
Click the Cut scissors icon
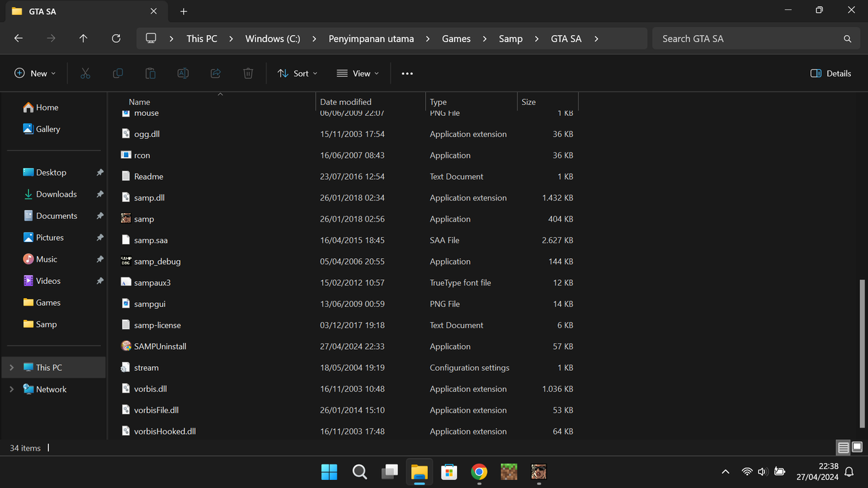[85, 73]
